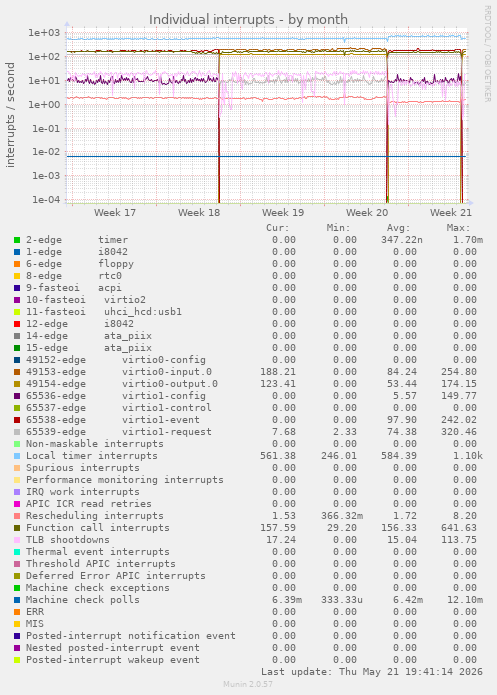
Task: Click the Last update timestamp text
Action: [372, 672]
